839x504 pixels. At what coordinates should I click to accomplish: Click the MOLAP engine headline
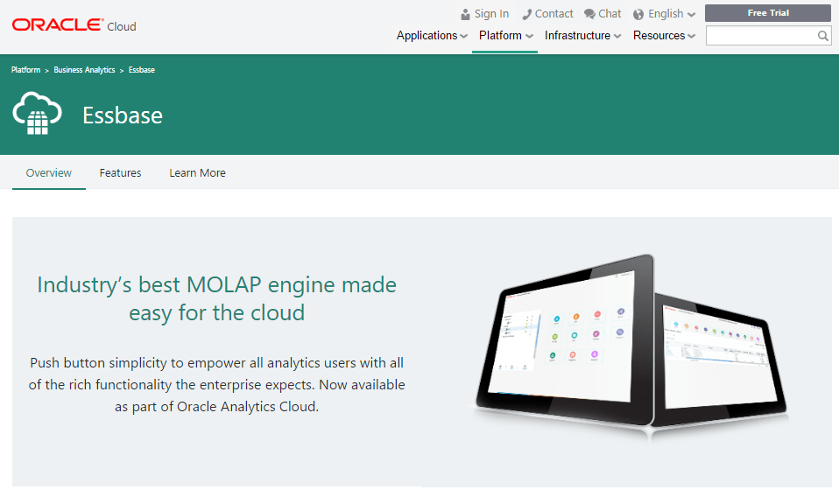[x=216, y=298]
